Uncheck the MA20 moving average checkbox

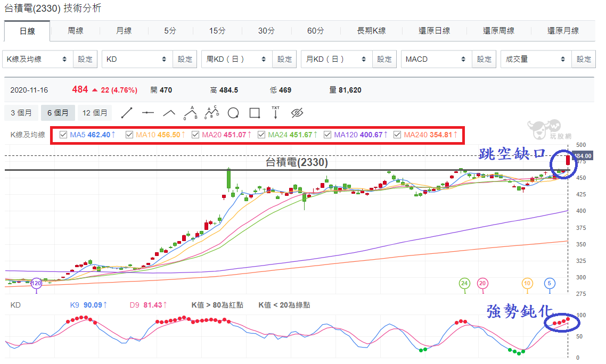pyautogui.click(x=195, y=135)
